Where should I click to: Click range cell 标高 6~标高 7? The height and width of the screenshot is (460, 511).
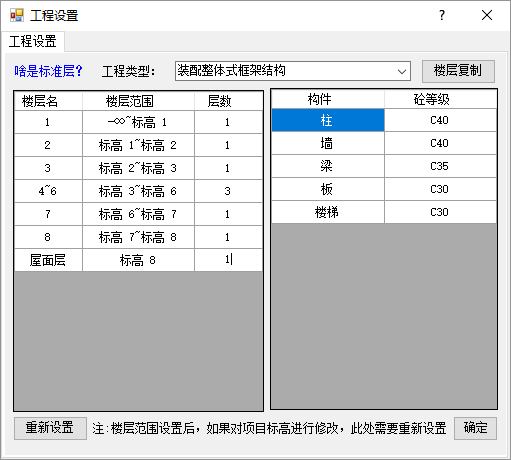click(x=138, y=214)
